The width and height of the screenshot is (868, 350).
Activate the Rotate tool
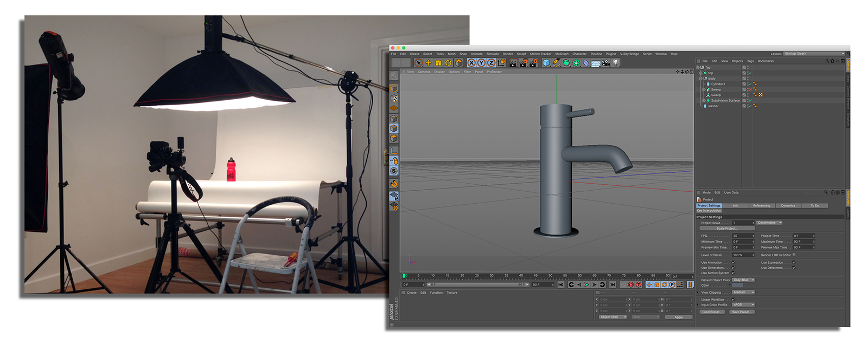tap(449, 63)
